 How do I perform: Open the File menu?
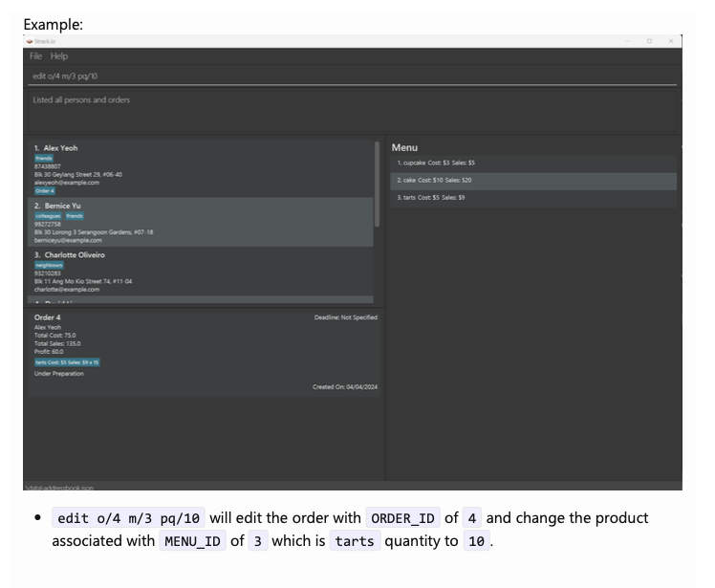pyautogui.click(x=35, y=56)
